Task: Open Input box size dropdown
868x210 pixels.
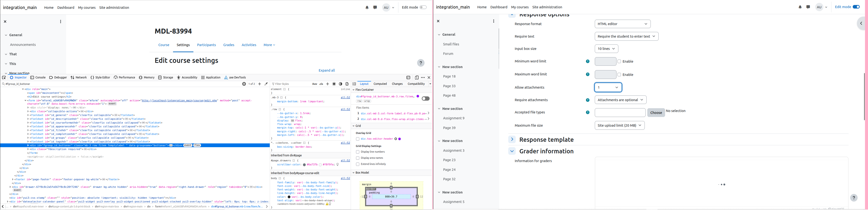Action: [x=606, y=49]
